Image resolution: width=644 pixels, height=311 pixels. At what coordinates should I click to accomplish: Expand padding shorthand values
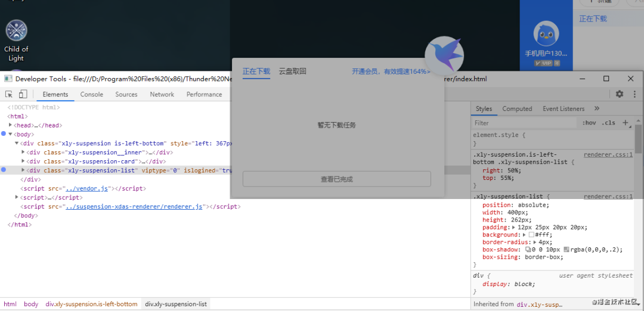click(514, 228)
